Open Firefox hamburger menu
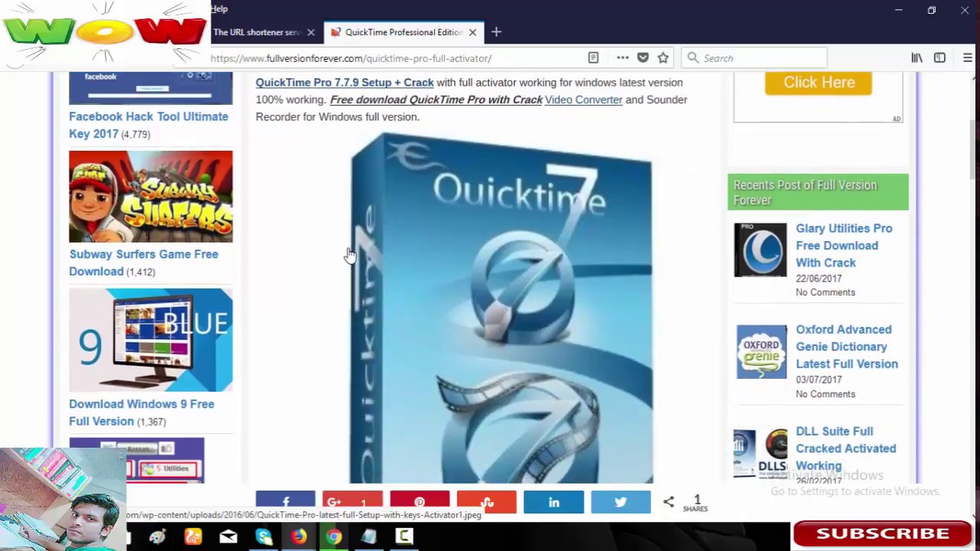980x551 pixels. 968,58
